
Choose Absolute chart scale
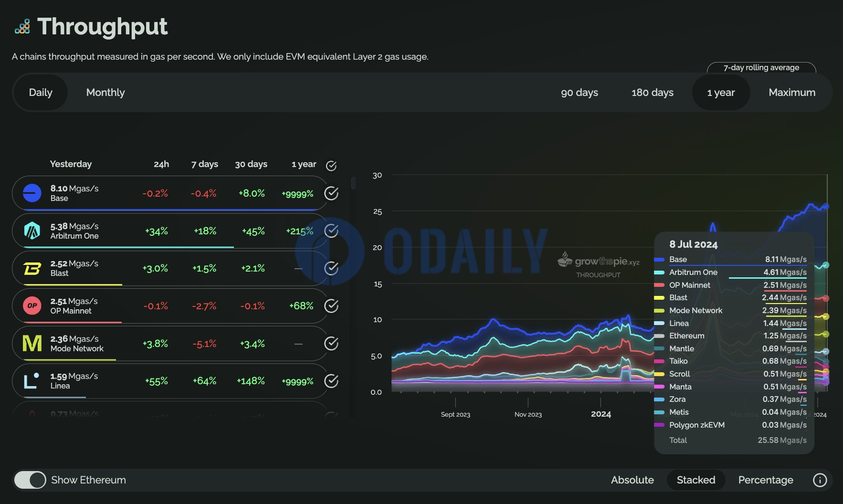(632, 480)
